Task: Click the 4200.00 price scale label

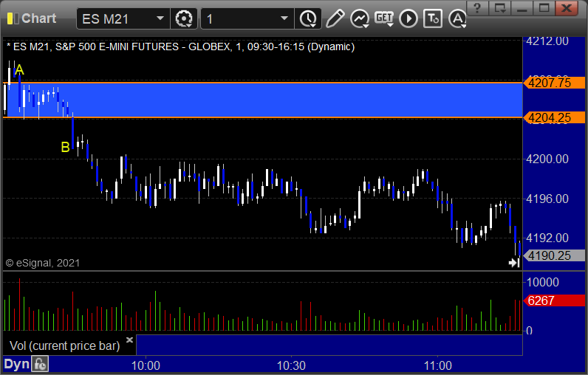Action: 547,159
